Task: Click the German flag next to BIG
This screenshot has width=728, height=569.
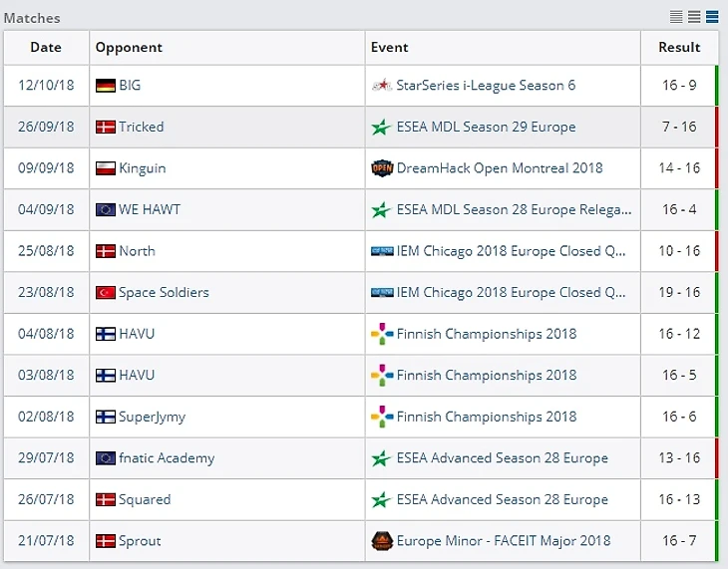Action: 105,86
